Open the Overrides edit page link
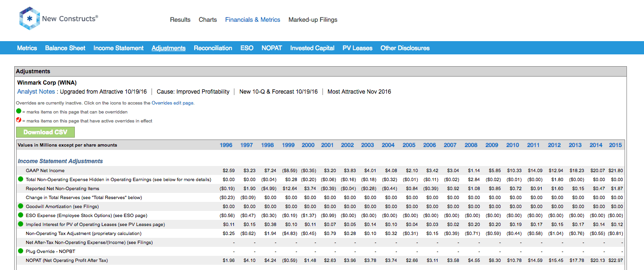This screenshot has height=270, width=644. pos(172,103)
